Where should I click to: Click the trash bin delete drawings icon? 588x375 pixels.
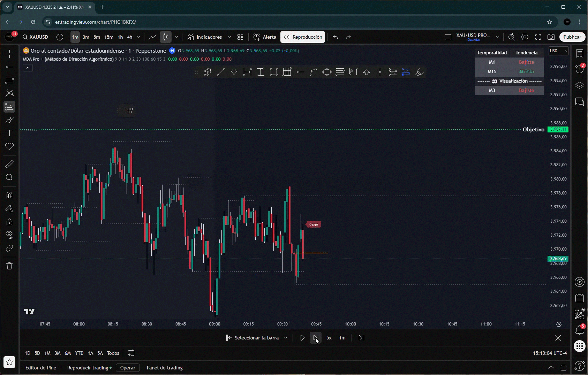[9, 266]
